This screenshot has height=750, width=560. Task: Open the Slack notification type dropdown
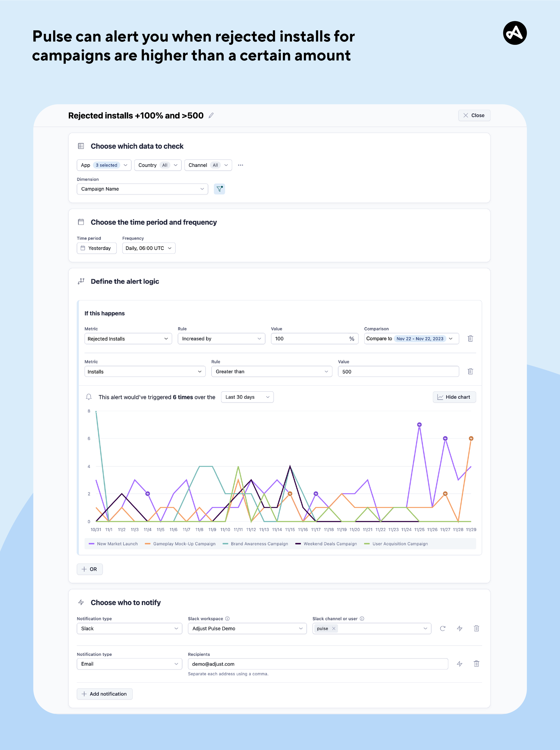tap(129, 629)
